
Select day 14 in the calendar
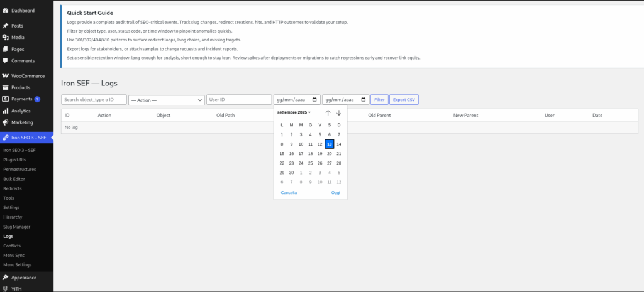tap(339, 144)
